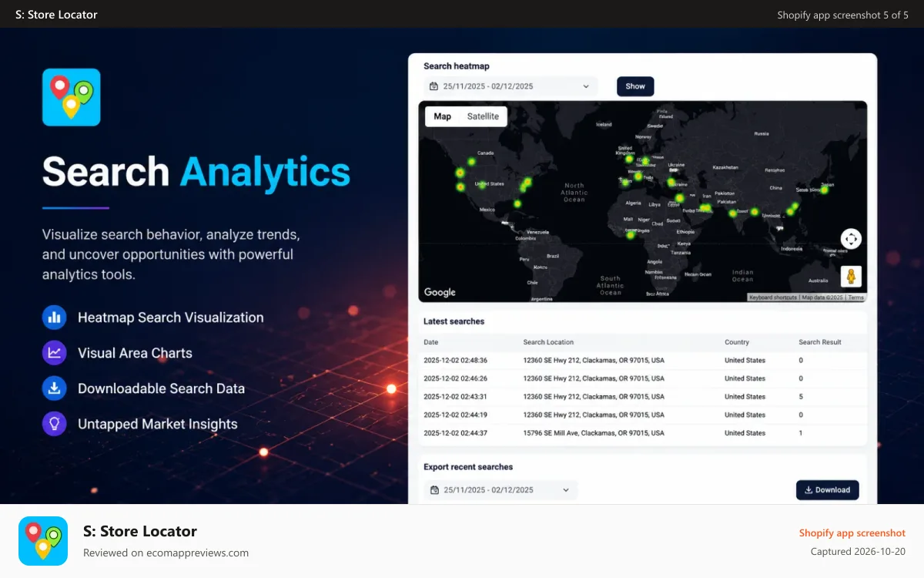Viewport: 924px width, 578px height.
Task: Click the Visual Area Charts line icon
Action: point(54,353)
